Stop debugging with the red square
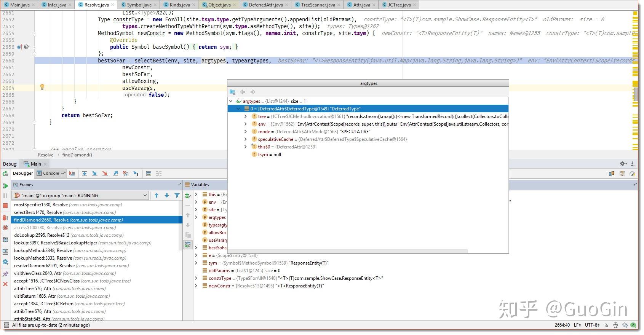 (5, 206)
